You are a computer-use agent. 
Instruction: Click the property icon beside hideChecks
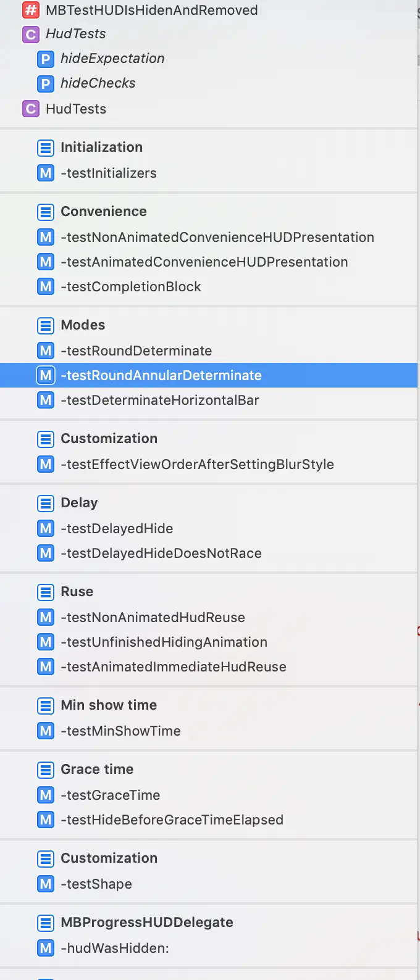46,83
